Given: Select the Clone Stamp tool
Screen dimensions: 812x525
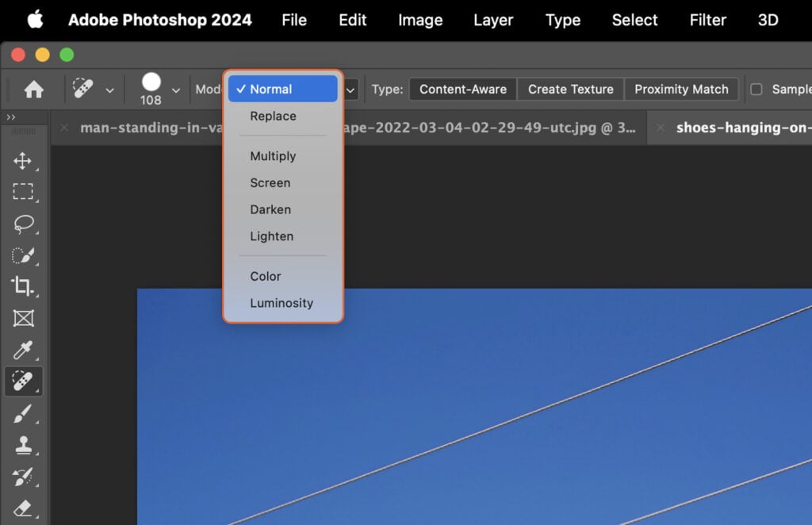Looking at the screenshot, I should 24,446.
